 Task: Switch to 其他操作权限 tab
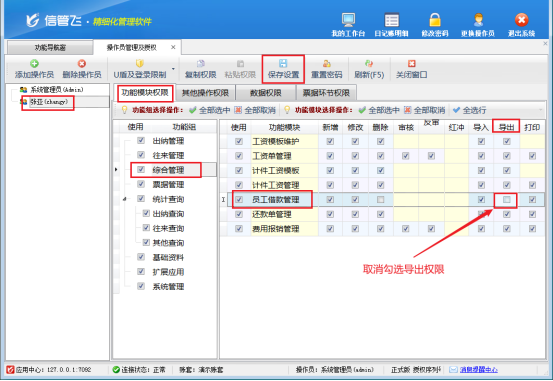205,93
